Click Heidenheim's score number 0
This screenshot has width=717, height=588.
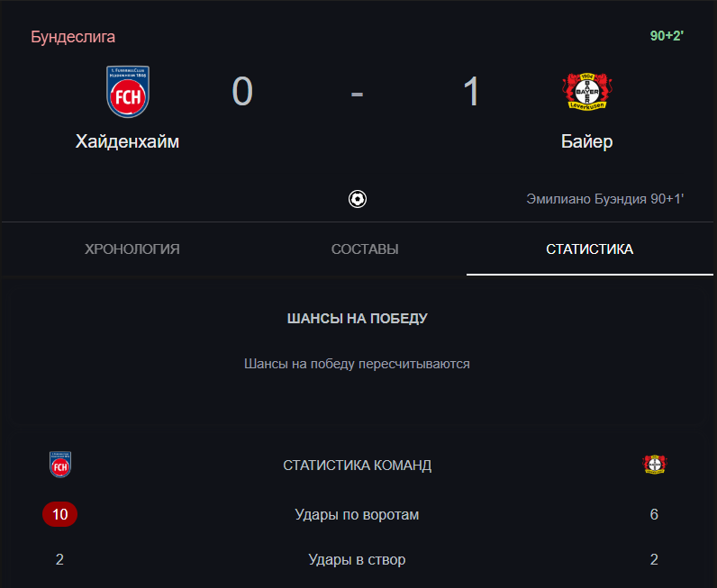pyautogui.click(x=242, y=92)
